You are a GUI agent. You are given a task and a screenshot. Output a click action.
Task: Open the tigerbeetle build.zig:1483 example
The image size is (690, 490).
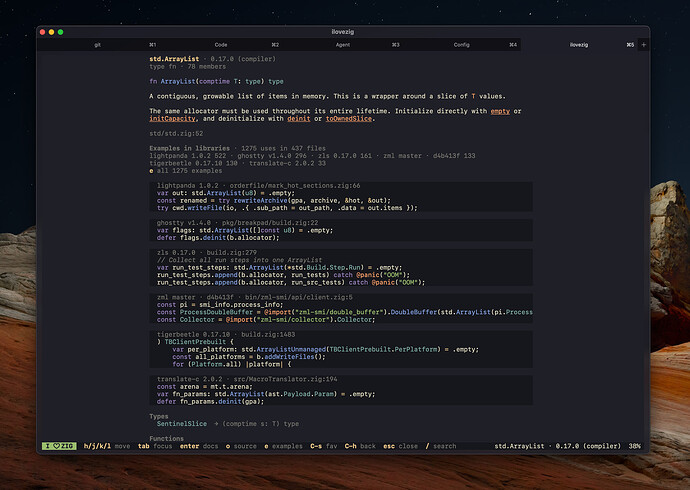pyautogui.click(x=341, y=349)
